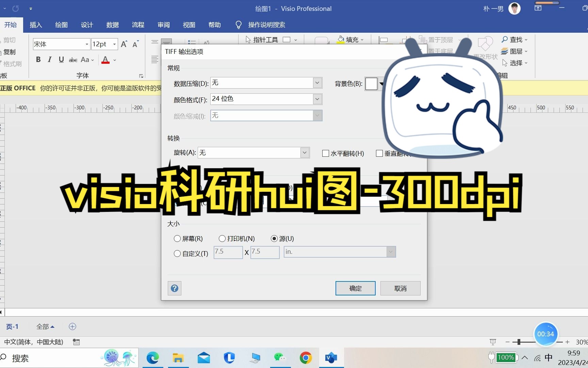The image size is (588, 368).
Task: Open the 填充 fill dropdown
Action: click(x=350, y=40)
